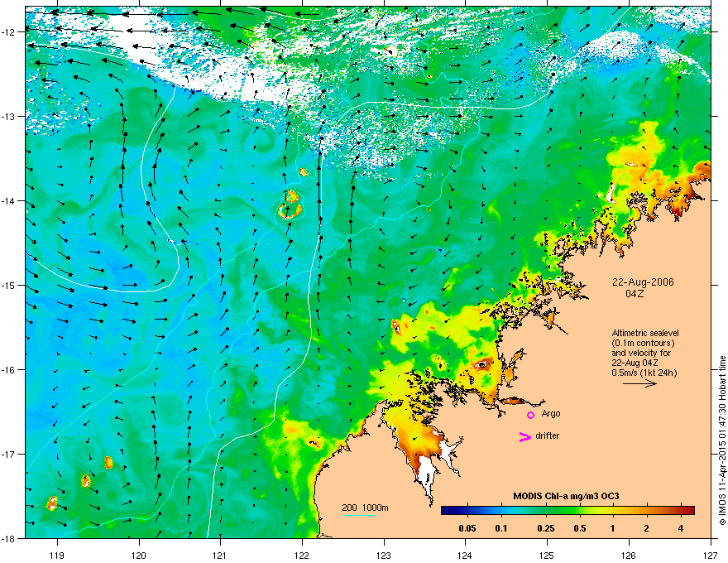728x563 pixels.
Task: Click the colorbar at the green 0.5 value
Action: (x=580, y=510)
